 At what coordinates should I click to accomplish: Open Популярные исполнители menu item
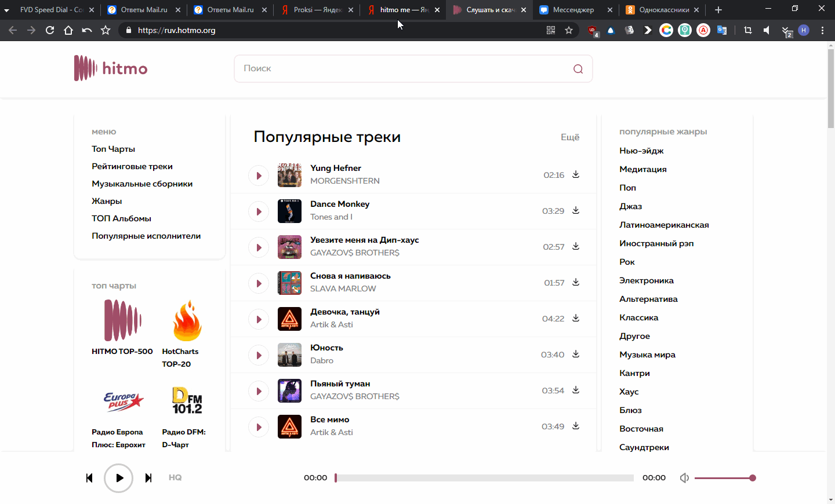point(146,236)
